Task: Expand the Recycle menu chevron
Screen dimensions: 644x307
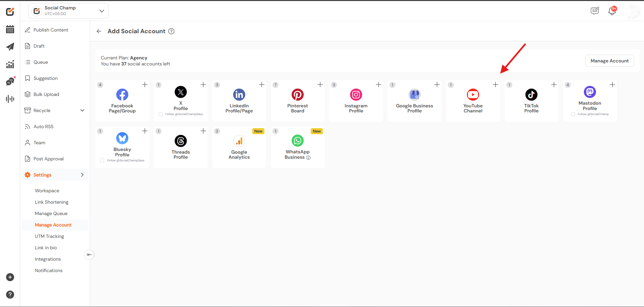Action: (x=82, y=110)
